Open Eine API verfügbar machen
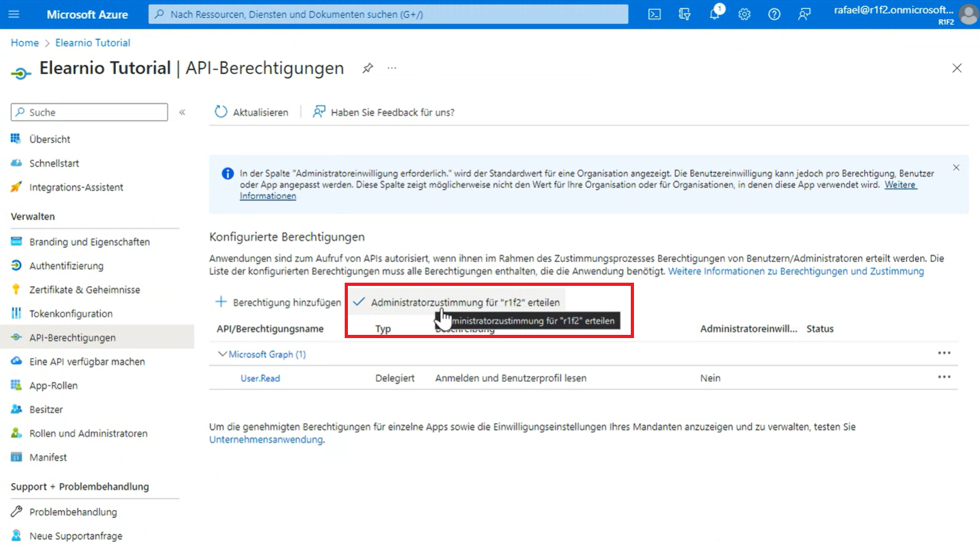This screenshot has width=980, height=548. 87,362
